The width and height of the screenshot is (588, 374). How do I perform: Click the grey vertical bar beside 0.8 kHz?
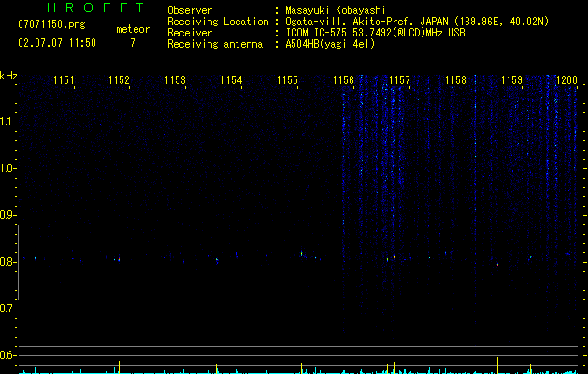(x=18, y=263)
